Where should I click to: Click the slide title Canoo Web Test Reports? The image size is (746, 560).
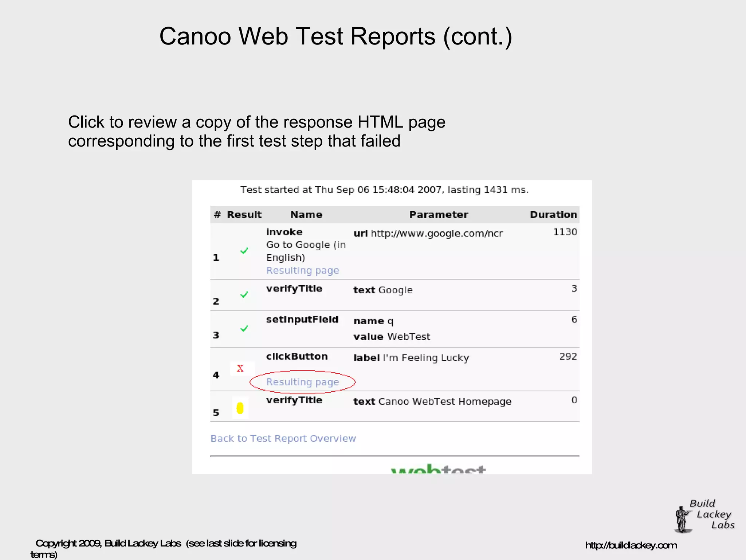tap(335, 36)
